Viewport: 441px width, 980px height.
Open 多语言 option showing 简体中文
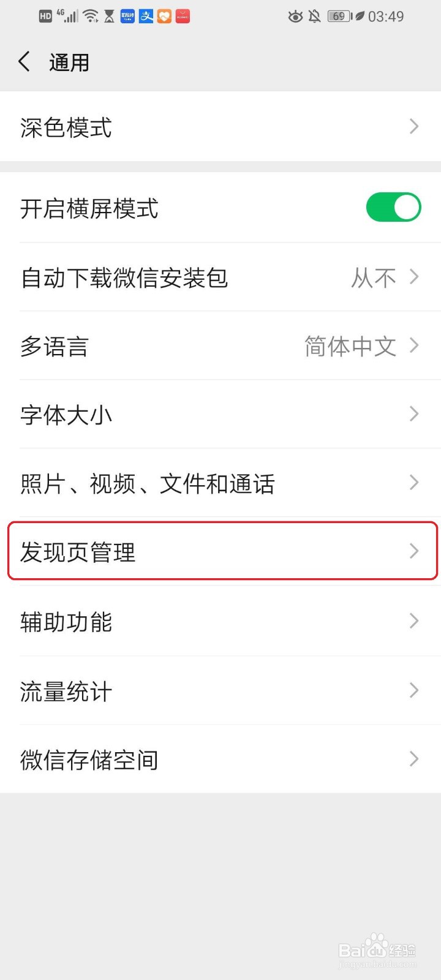221,346
